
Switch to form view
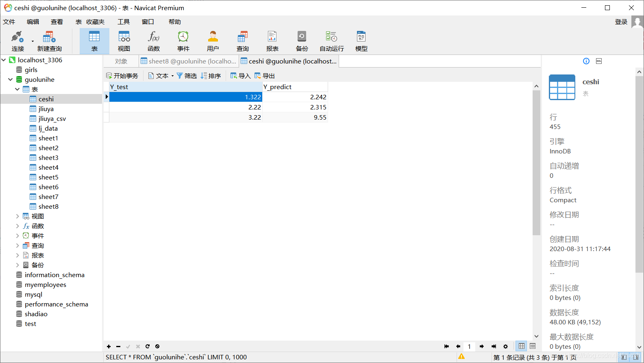[x=533, y=346]
